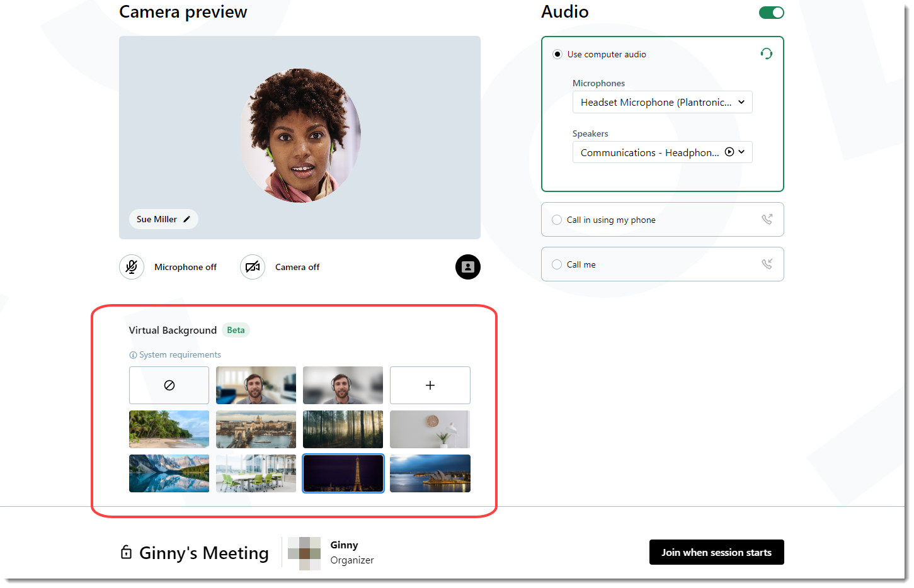The width and height of the screenshot is (914, 588).
Task: Choose the strong blur background thumbnail
Action: 343,385
